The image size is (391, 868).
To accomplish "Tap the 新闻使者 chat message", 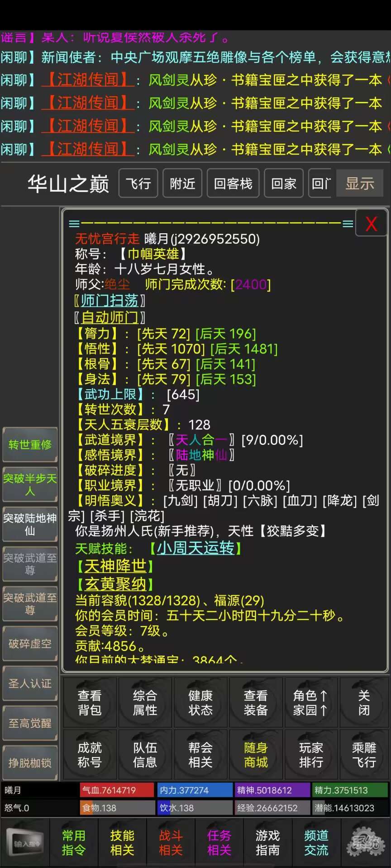I will (x=195, y=57).
